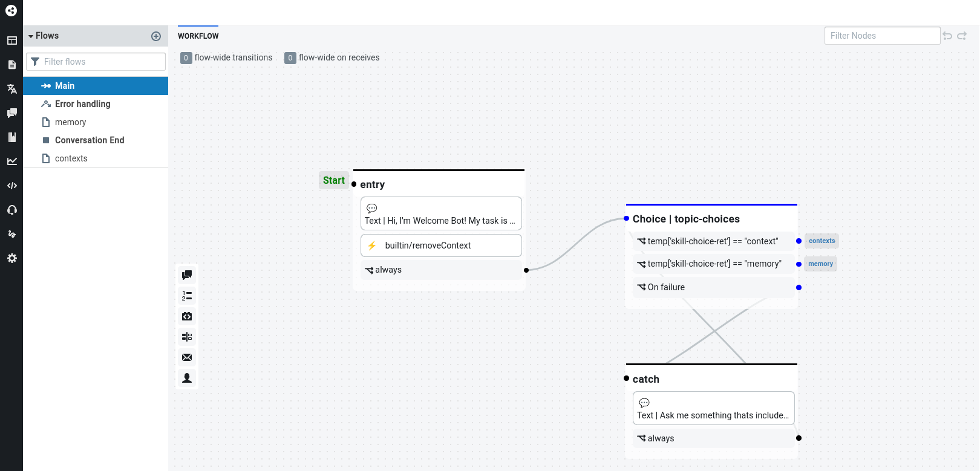
Task: Click the add flow plus icon
Action: coord(156,36)
